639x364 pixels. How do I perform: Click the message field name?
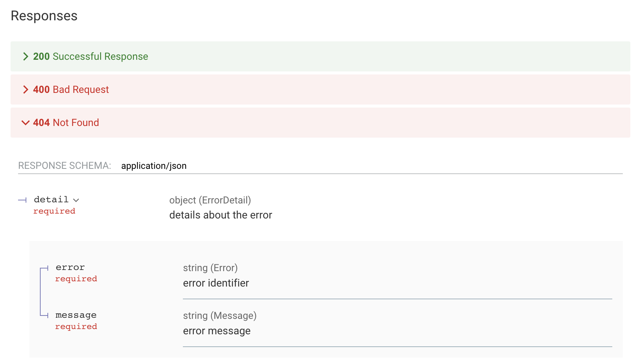point(76,315)
